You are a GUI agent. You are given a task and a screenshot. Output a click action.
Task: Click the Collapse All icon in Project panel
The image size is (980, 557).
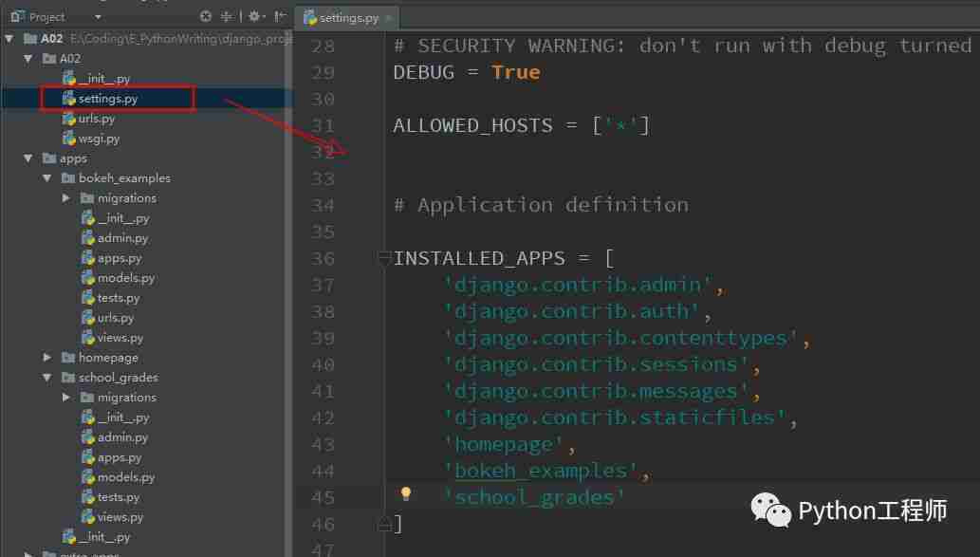(x=227, y=16)
